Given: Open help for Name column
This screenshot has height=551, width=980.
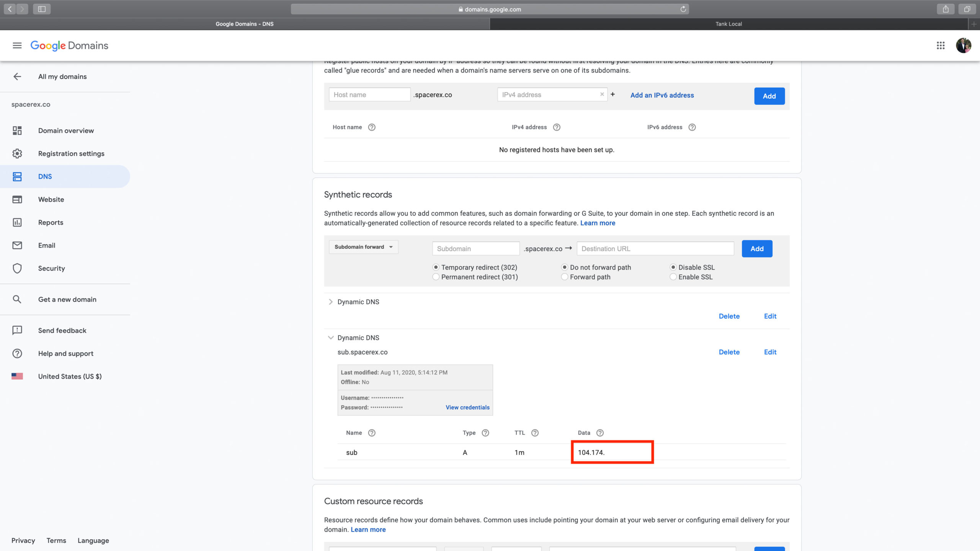Looking at the screenshot, I should pos(371,433).
